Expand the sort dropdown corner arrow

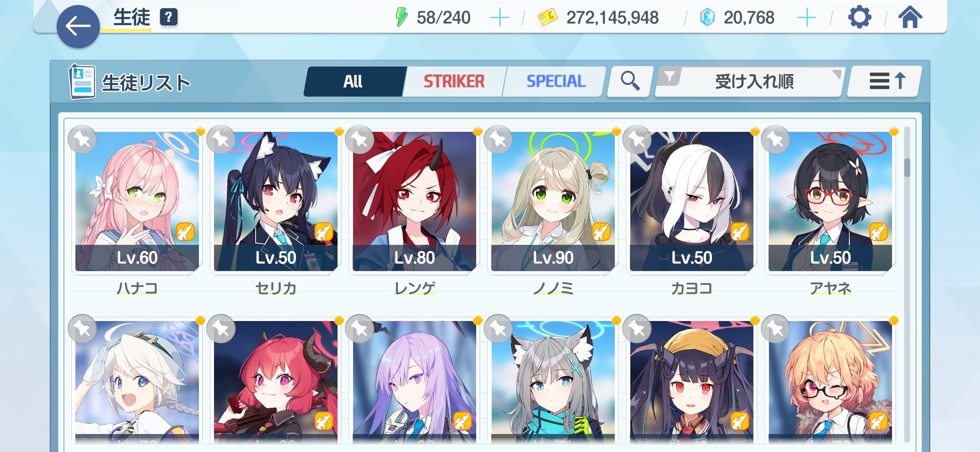836,74
